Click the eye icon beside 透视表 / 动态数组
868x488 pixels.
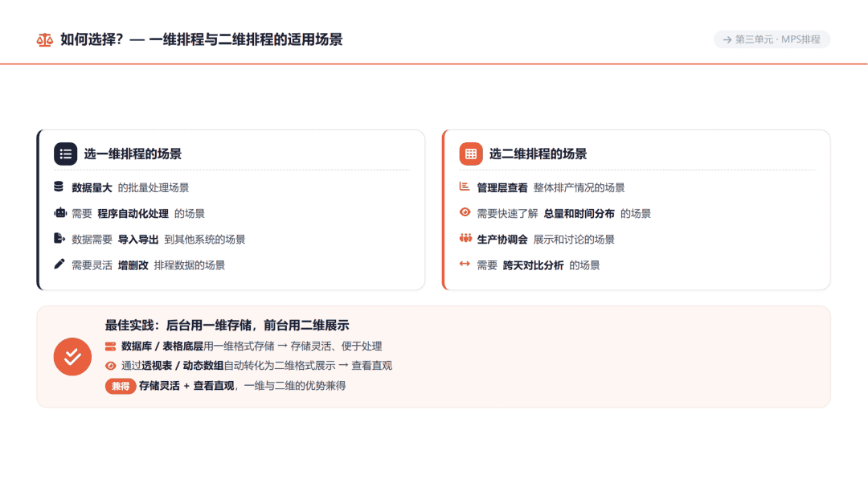pos(110,366)
